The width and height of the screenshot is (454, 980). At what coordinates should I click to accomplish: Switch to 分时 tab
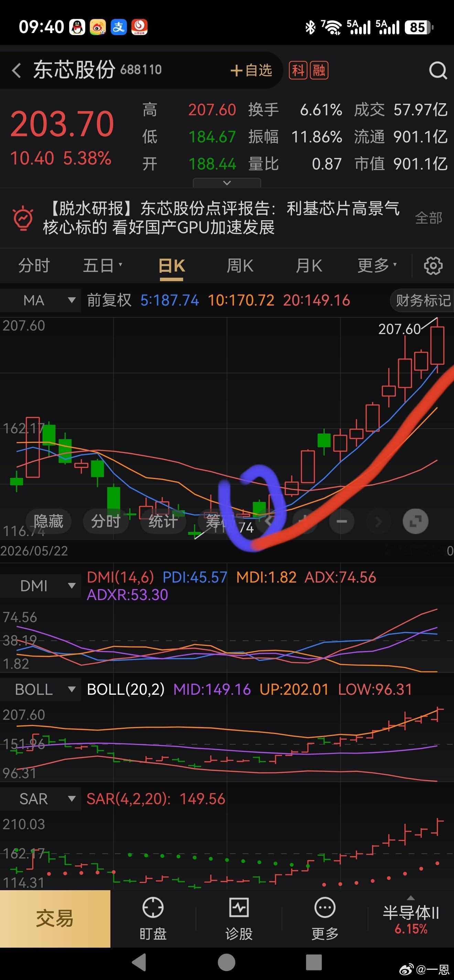(x=34, y=266)
